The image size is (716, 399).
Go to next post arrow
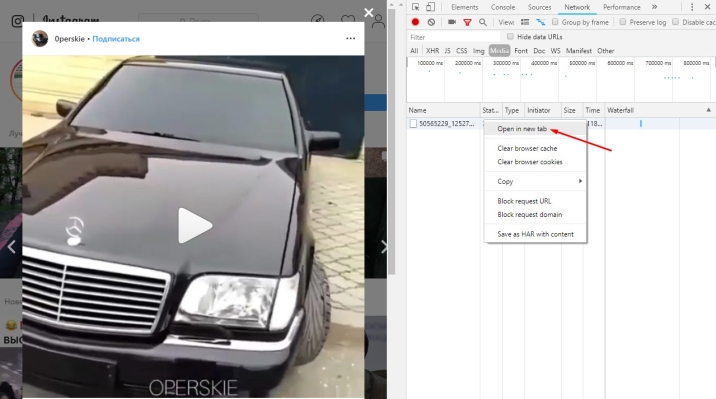point(384,247)
